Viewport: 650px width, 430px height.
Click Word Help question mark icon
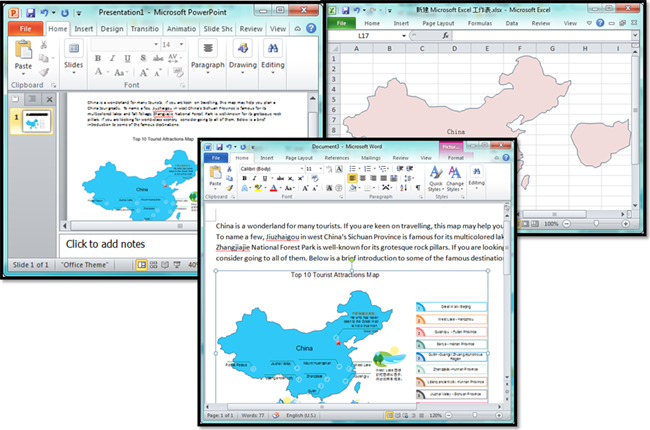pyautogui.click(x=506, y=158)
